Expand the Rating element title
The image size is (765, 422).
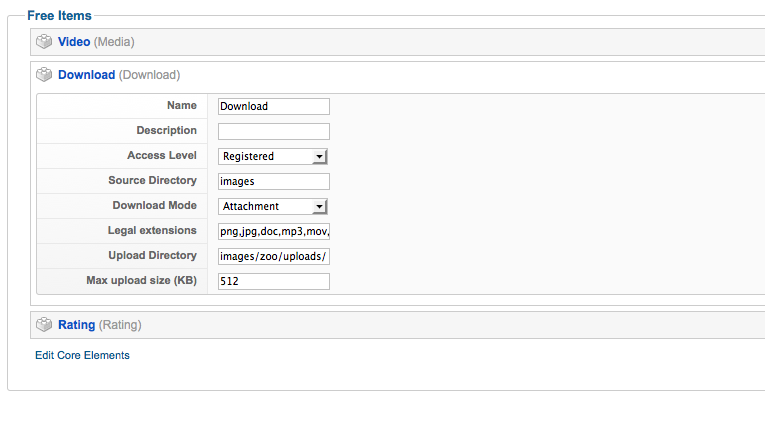pyautogui.click(x=77, y=325)
